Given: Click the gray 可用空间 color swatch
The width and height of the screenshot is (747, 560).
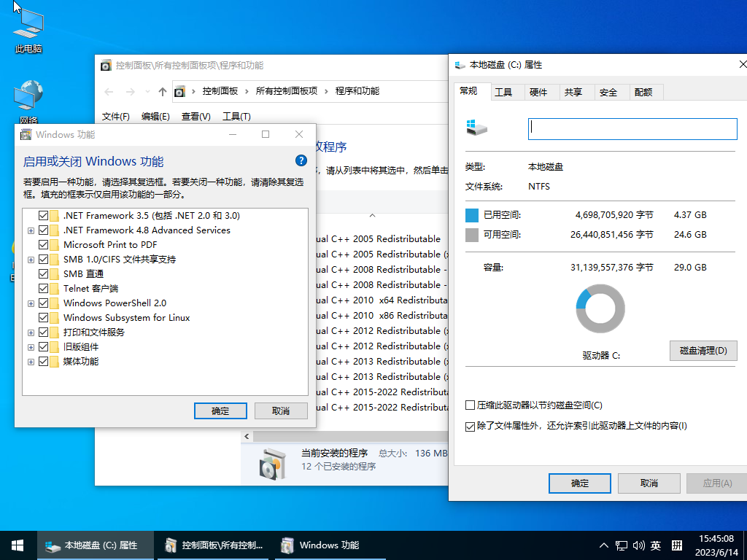Looking at the screenshot, I should (472, 235).
